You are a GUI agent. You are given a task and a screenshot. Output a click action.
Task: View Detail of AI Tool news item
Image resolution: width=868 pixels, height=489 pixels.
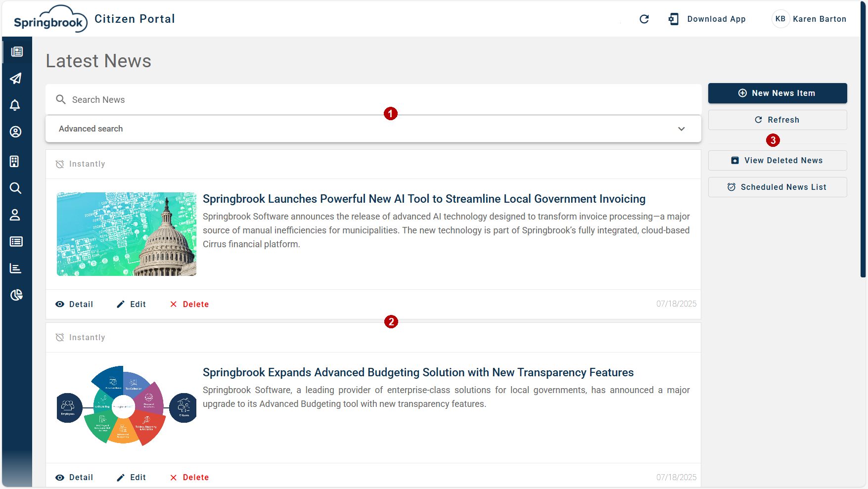point(74,304)
